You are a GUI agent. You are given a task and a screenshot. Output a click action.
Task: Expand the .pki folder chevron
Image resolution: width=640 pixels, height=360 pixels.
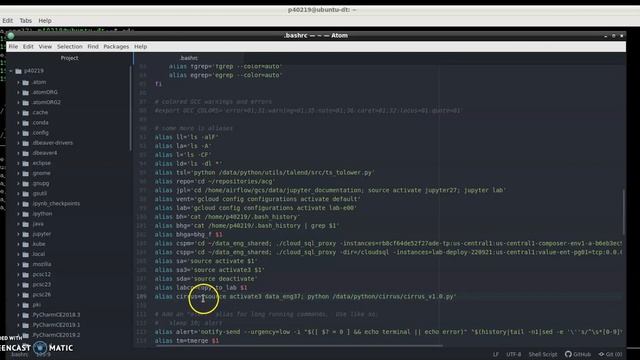tap(18, 304)
